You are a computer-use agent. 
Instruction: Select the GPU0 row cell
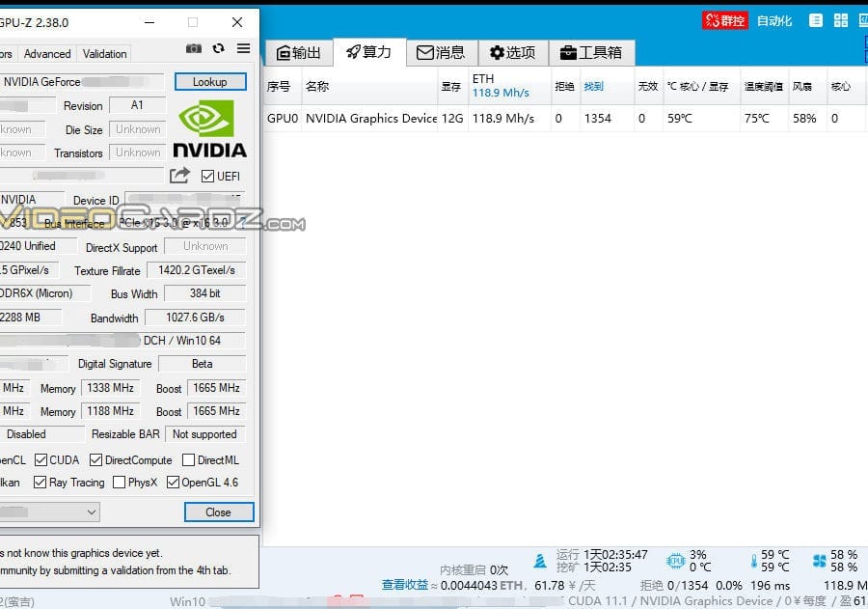283,118
